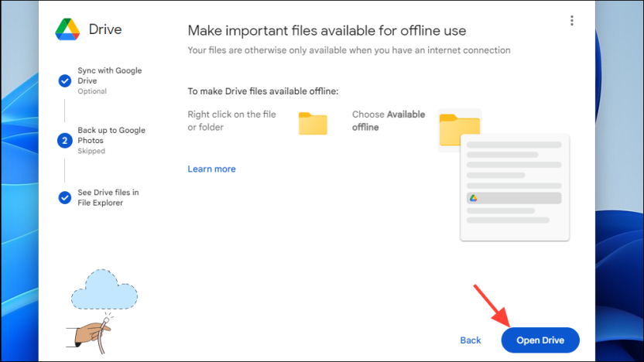Screen dimensions: 644x362
Task: Select the Back up to Google Photos step
Action: [111, 140]
